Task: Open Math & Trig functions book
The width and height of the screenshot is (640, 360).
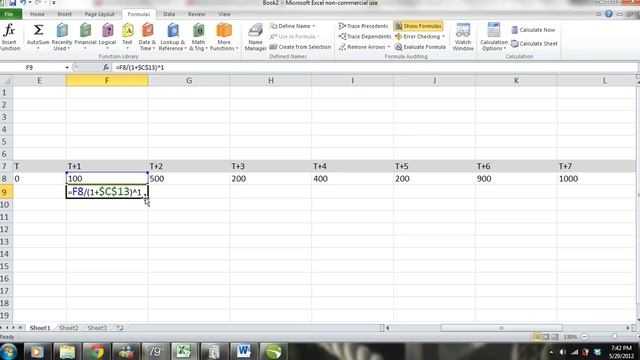Action: click(198, 37)
